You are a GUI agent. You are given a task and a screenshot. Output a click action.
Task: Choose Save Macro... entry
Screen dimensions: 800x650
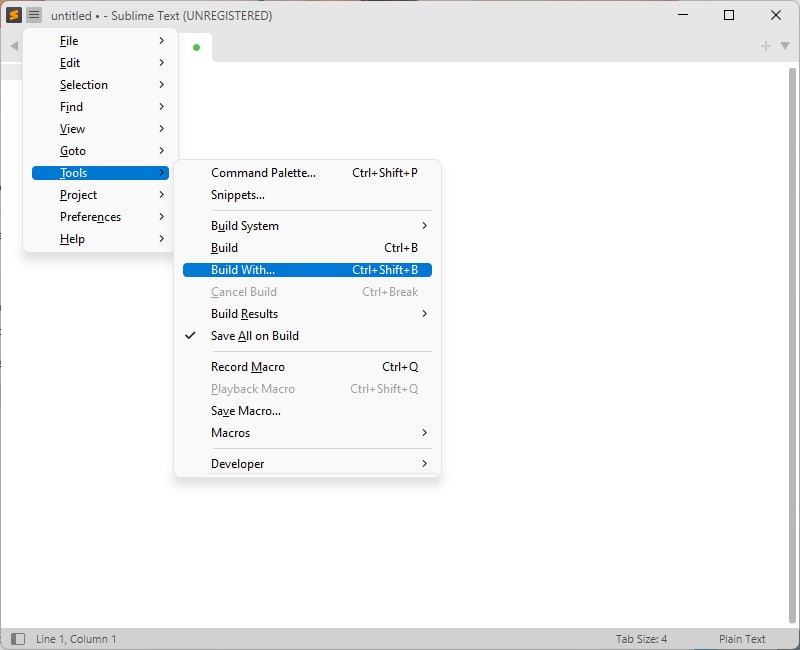tap(307, 411)
